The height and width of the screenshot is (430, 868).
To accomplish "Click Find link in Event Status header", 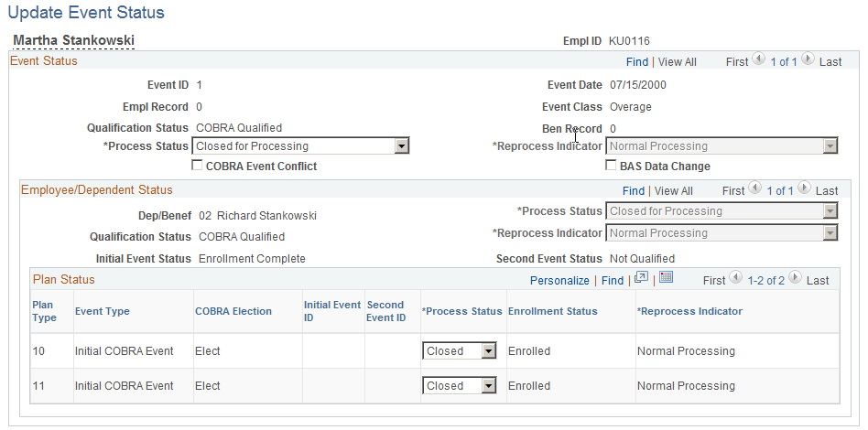I will 637,62.
